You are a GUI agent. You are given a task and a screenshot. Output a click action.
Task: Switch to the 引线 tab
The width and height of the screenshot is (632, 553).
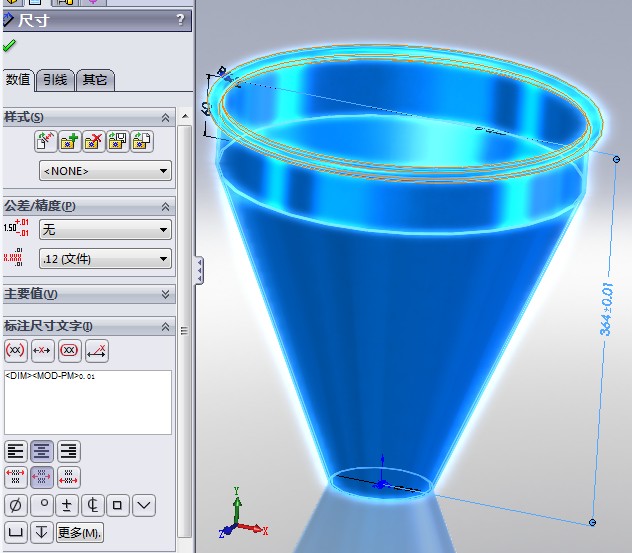tap(55, 80)
